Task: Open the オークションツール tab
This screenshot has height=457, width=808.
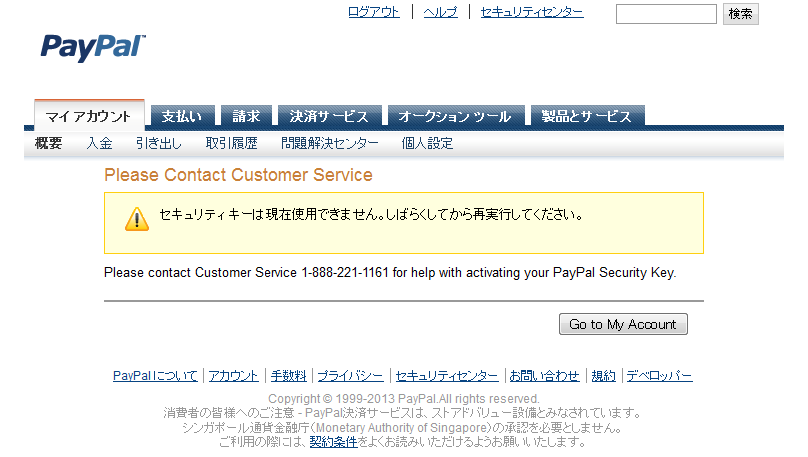Action: point(454,116)
